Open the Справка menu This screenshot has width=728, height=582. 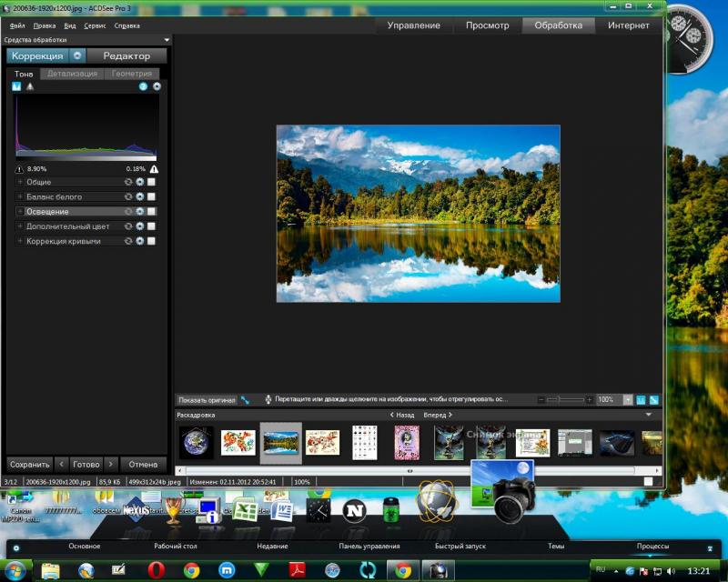[x=126, y=26]
